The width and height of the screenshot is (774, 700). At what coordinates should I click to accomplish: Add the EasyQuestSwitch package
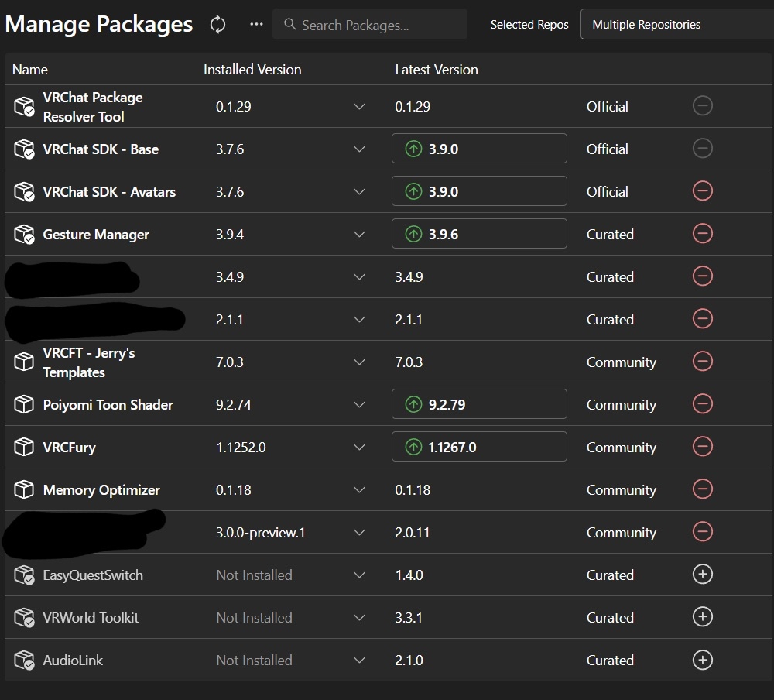[702, 575]
